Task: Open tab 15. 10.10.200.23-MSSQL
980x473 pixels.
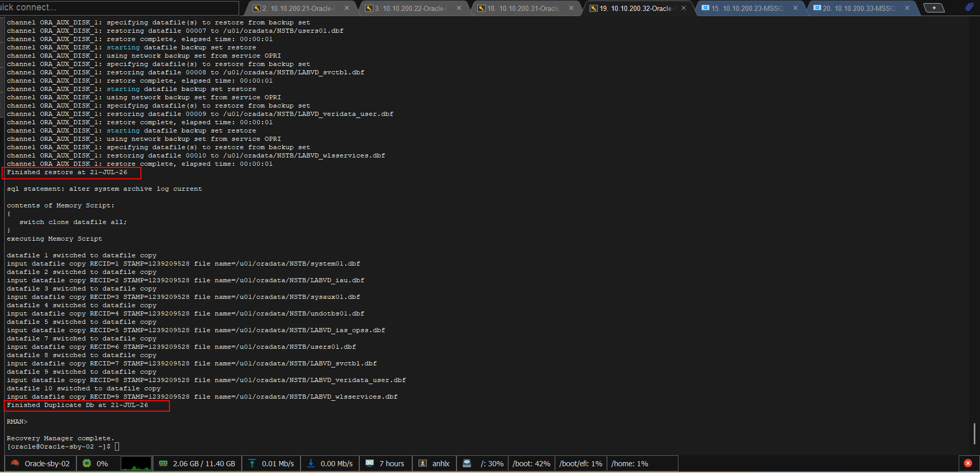Action: pos(750,8)
